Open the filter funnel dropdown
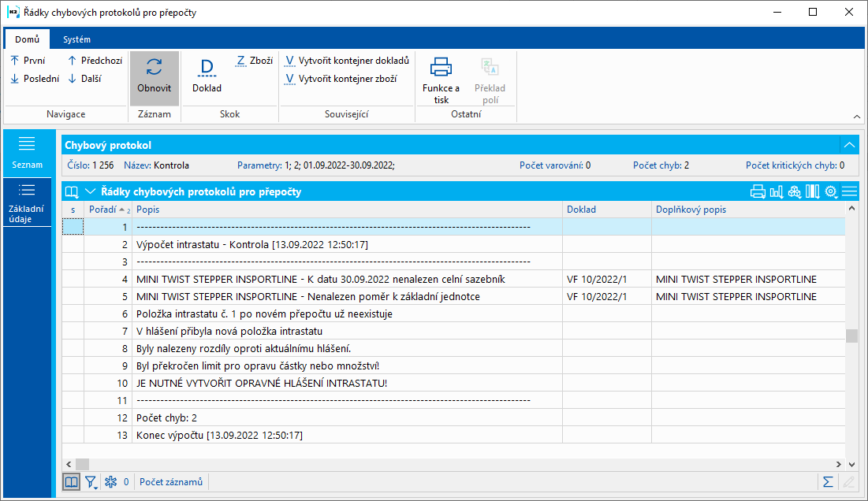Screen dimensions: 868x501 [x=91, y=481]
